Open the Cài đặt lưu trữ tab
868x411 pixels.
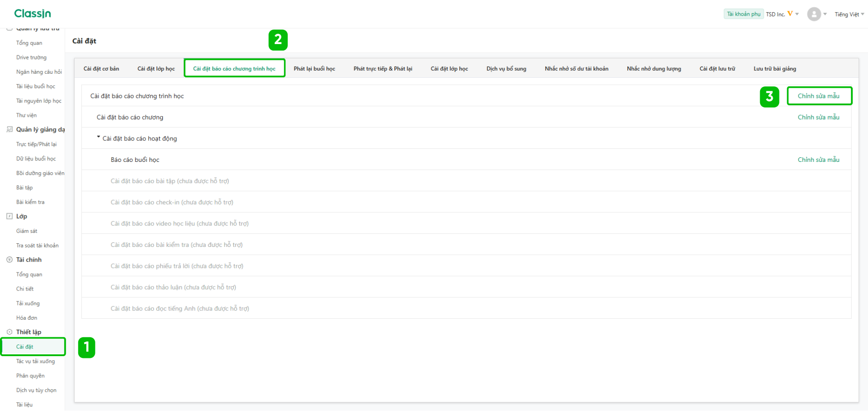pyautogui.click(x=717, y=69)
